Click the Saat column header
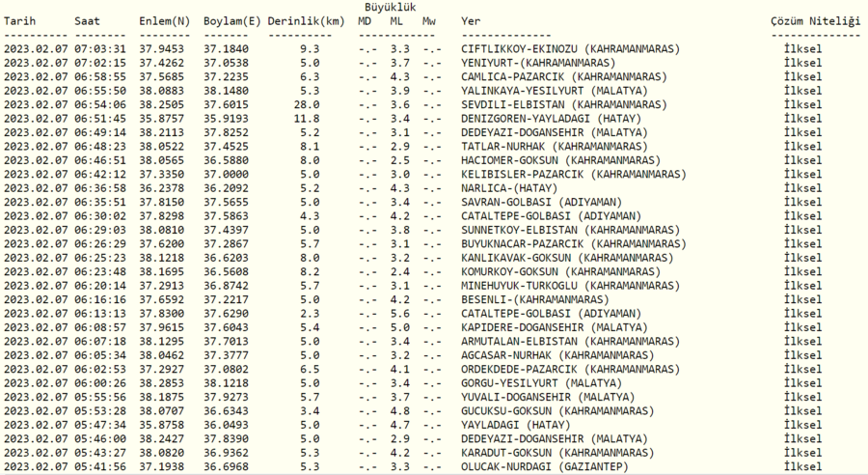868x475 pixels. click(88, 20)
